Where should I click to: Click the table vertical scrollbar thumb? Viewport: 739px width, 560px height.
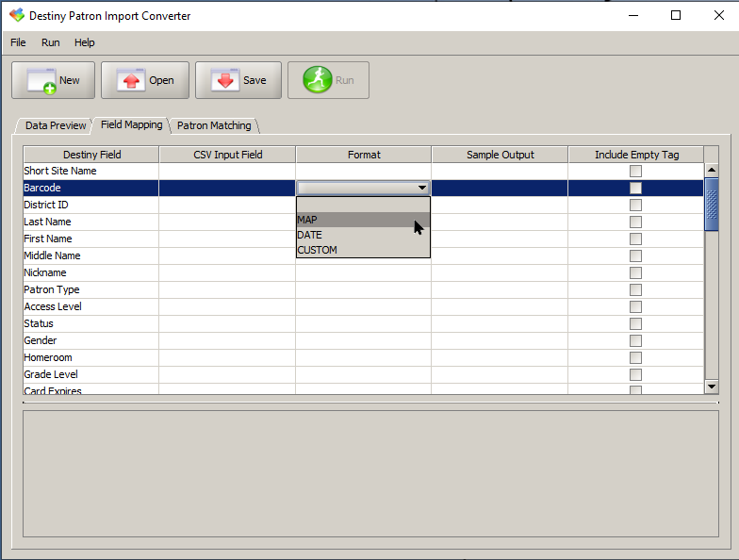tap(712, 204)
